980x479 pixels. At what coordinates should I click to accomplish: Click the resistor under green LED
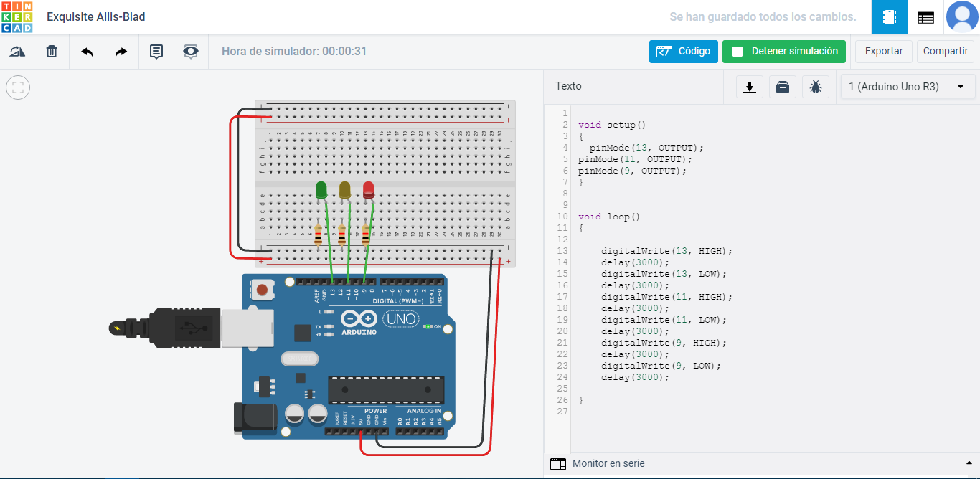pos(318,234)
